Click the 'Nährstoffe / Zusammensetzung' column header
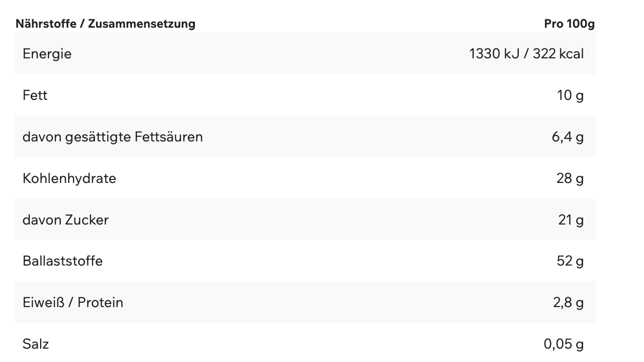 tap(105, 24)
